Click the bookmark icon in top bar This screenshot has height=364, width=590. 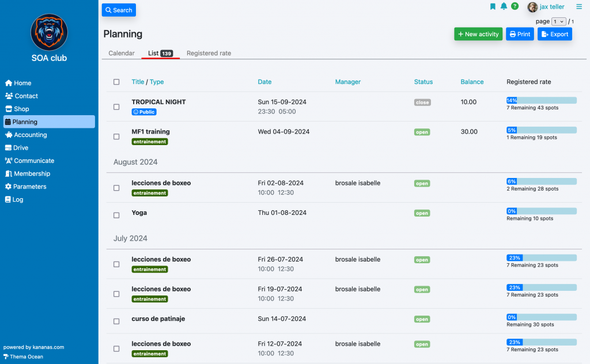pos(493,7)
